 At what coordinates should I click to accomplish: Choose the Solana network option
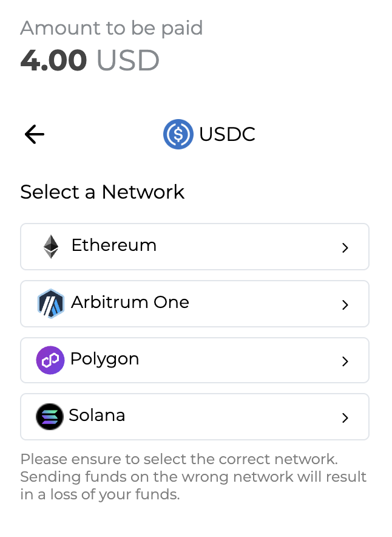click(194, 417)
